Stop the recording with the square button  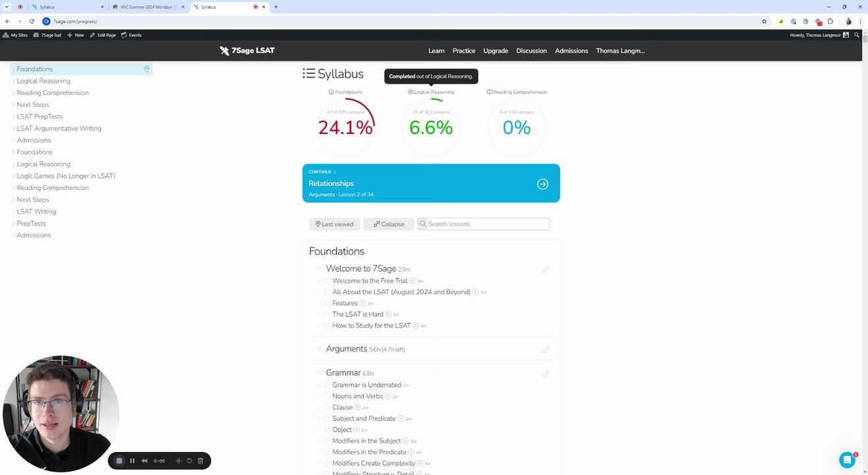[x=119, y=460]
